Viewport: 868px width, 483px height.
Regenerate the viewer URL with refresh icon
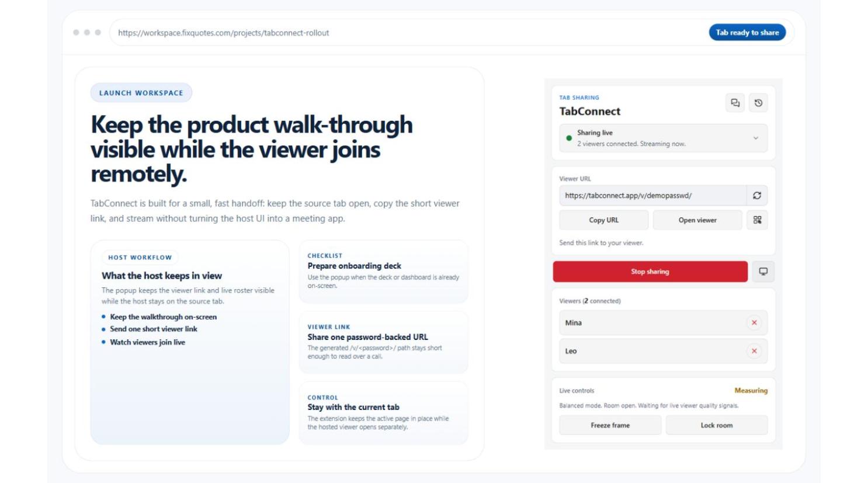coord(757,196)
